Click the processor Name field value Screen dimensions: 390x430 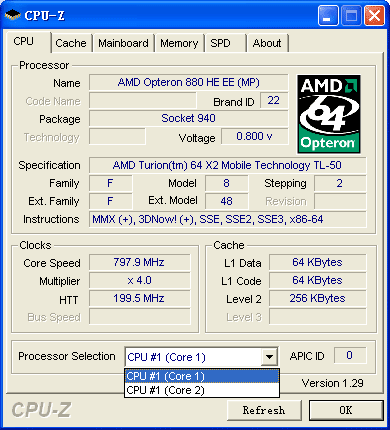coord(189,82)
